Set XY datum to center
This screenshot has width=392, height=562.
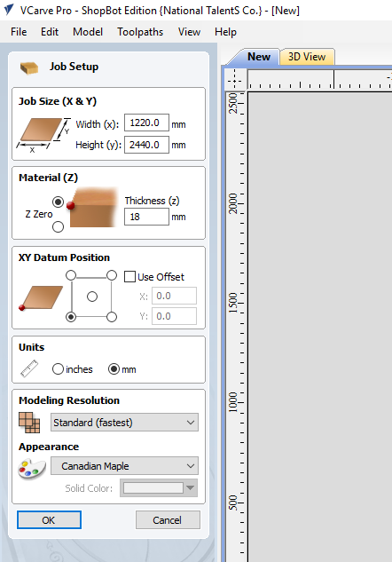[x=92, y=297]
